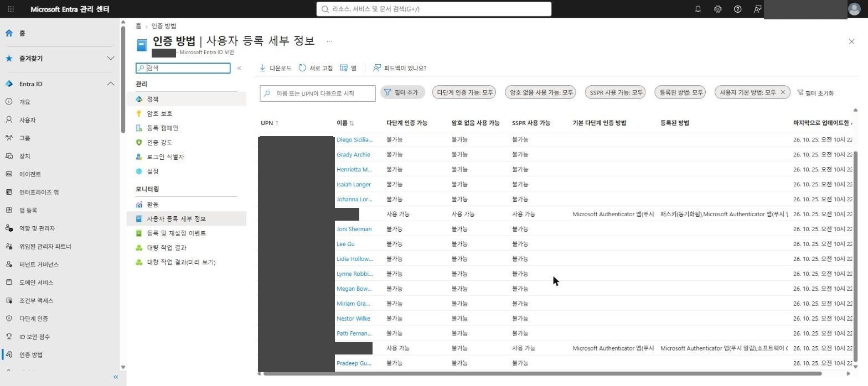The image size is (868, 386).
Task: Click 새로 고침 refresh button
Action: click(316, 68)
